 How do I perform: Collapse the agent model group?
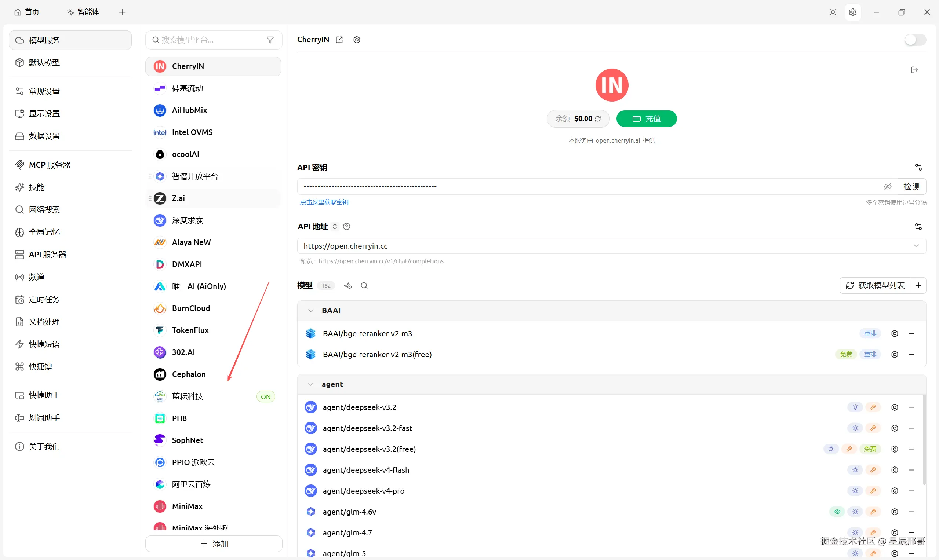coord(311,385)
